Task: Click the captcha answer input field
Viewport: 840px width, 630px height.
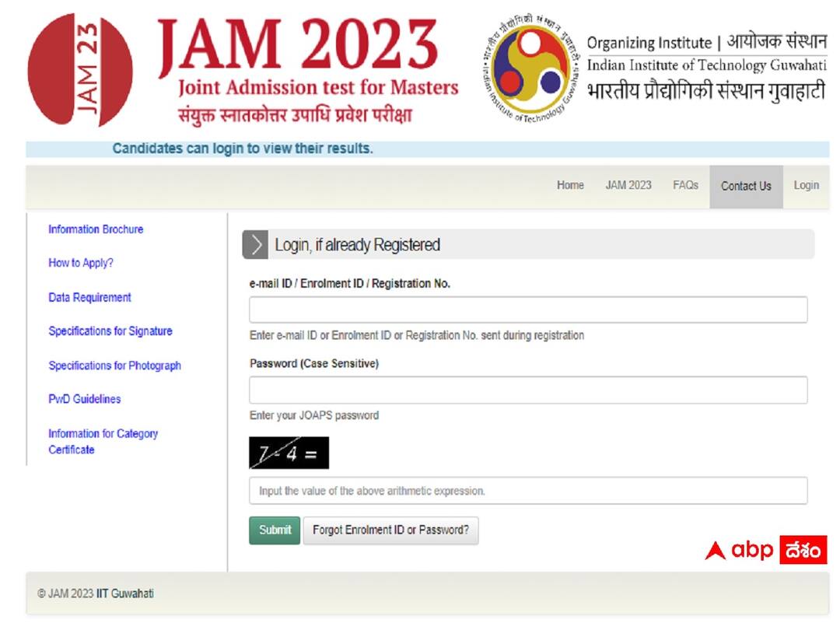Action: pyautogui.click(x=527, y=491)
